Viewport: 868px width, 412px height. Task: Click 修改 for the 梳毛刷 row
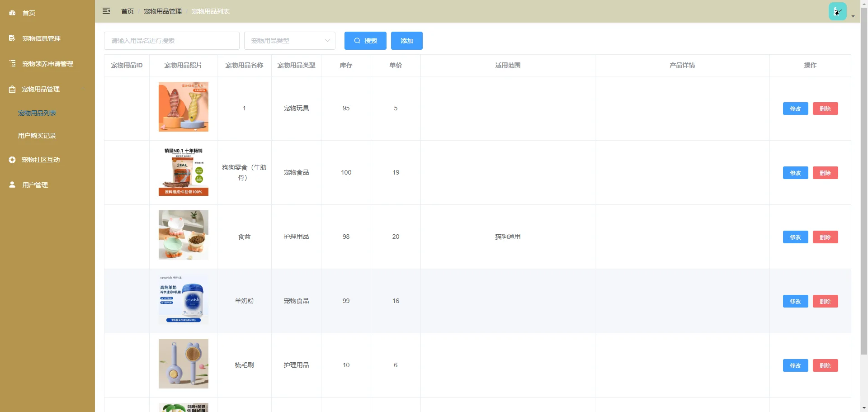point(795,365)
